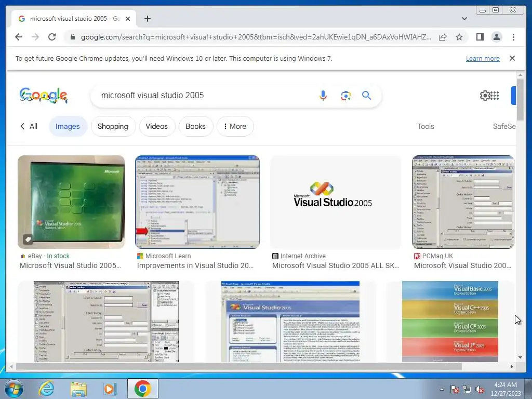Open Windows Explorer from taskbar
The image size is (532, 399).
78,389
